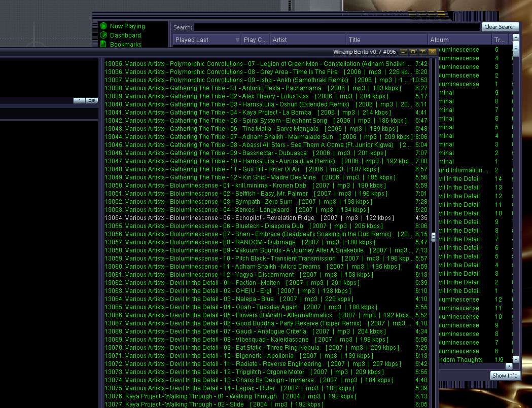This screenshot has width=532, height=408.
Task: Select track 13072 Radiate - Reverse Engineering
Action: pyautogui.click(x=266, y=364)
